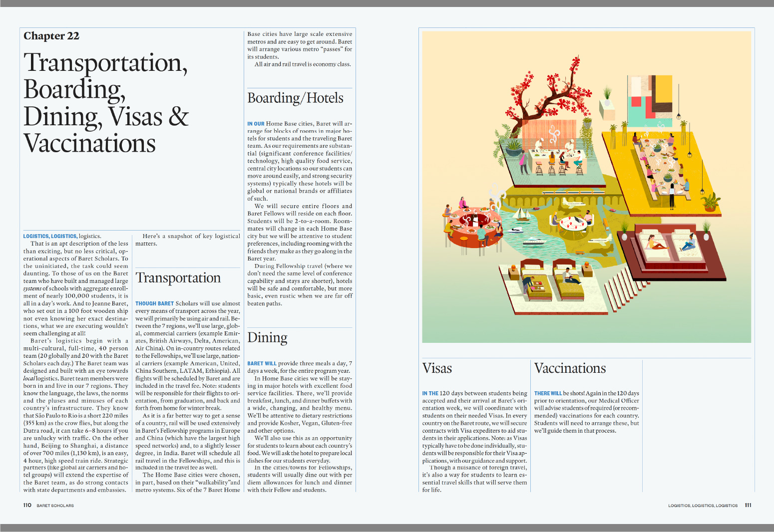This screenshot has width=774, height=532.
Task: Click the "Dining" section heading
Action: [267, 338]
